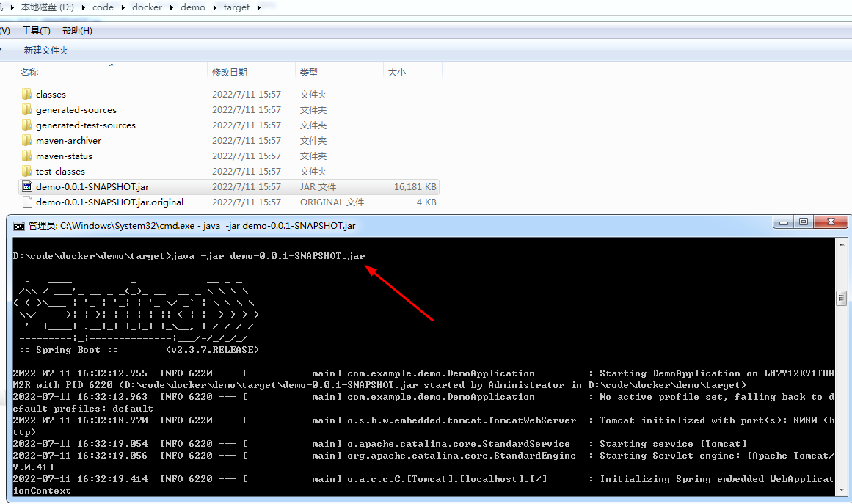852x504 pixels.
Task: Select the demo-0.0.1-SNAPSHOT.jar file icon
Action: [x=27, y=187]
